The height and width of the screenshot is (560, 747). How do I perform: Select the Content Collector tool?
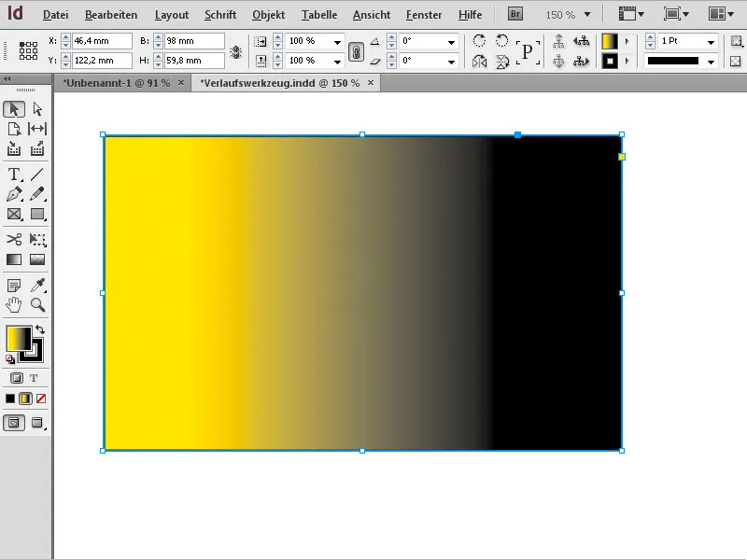pyautogui.click(x=14, y=149)
